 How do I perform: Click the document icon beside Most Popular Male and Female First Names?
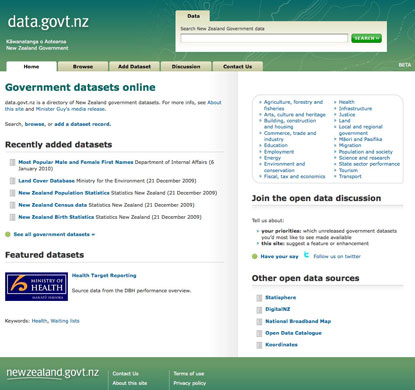click(12, 162)
